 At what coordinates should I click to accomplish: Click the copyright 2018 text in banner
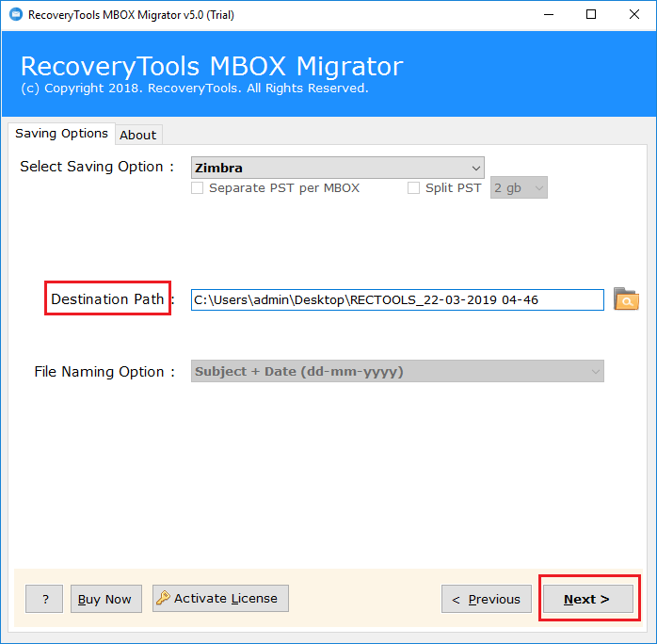195,89
